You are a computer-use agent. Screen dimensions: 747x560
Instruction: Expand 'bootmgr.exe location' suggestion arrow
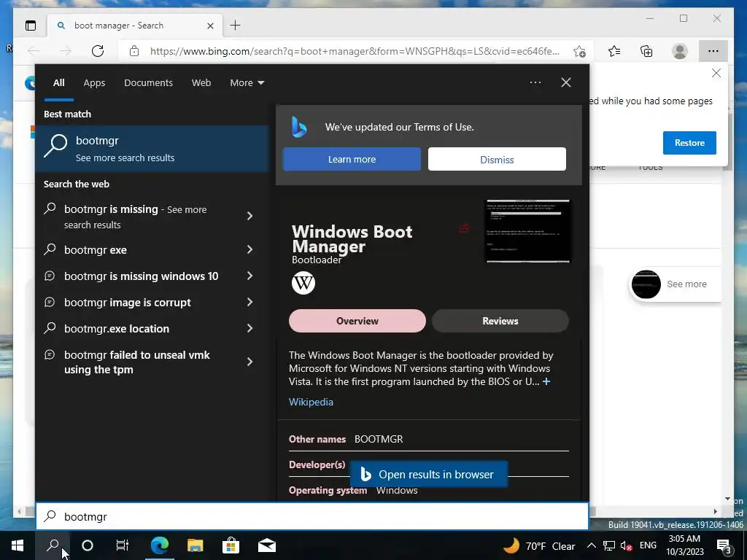click(249, 328)
